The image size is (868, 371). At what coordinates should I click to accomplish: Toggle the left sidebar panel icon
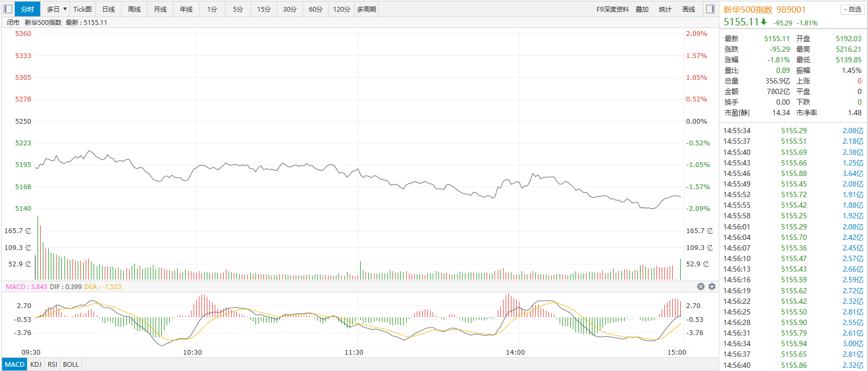8,9
